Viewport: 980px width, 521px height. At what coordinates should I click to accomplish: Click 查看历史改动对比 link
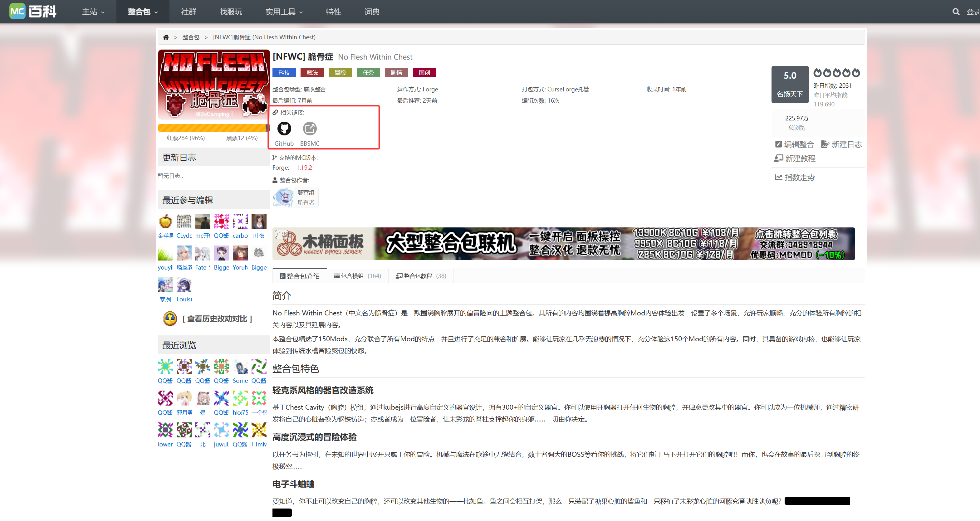pyautogui.click(x=217, y=319)
